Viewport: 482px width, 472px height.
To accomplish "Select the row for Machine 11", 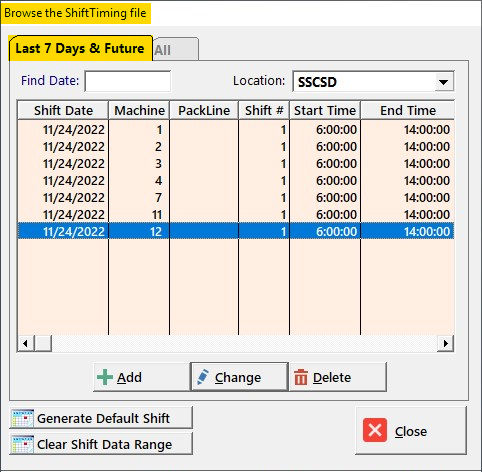I will pyautogui.click(x=236, y=214).
